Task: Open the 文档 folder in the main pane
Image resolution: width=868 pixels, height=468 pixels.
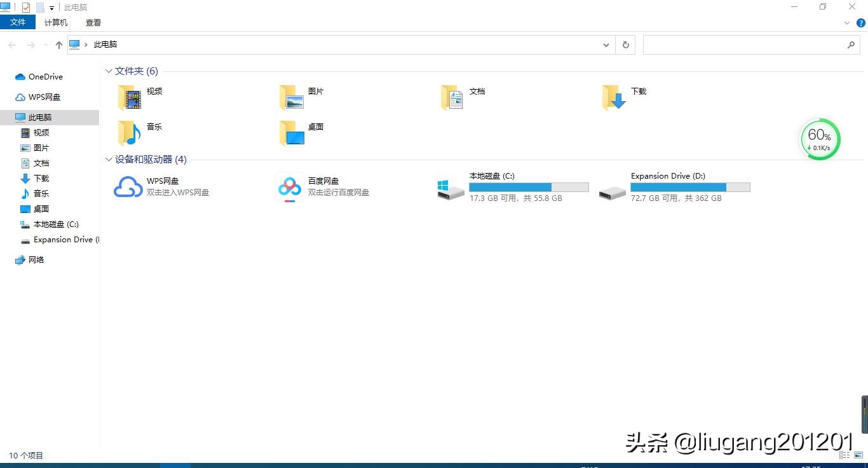Action: (463, 97)
